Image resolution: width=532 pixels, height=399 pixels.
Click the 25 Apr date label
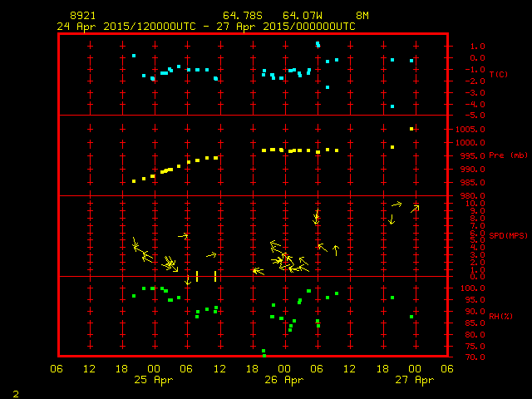point(153,380)
